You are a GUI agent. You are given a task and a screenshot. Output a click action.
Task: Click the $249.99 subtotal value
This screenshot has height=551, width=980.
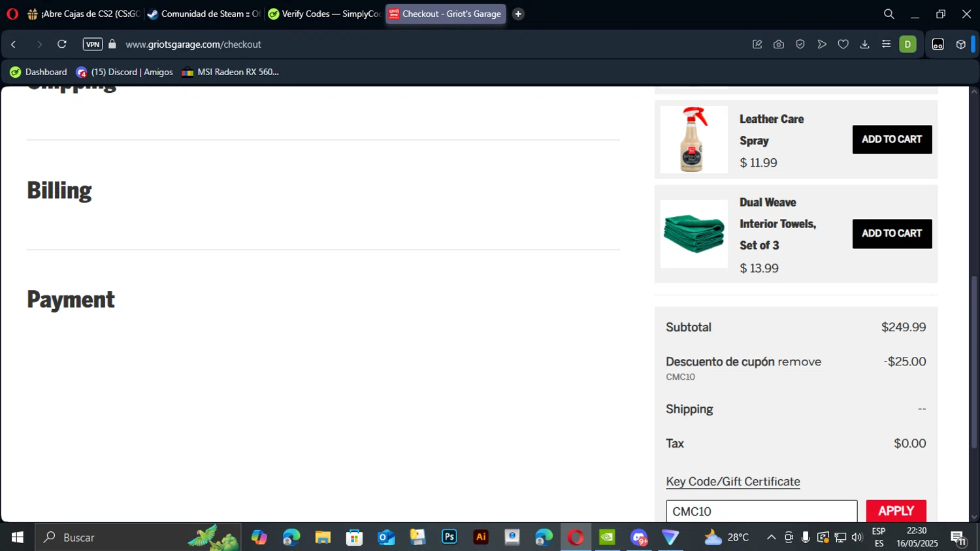pos(904,327)
